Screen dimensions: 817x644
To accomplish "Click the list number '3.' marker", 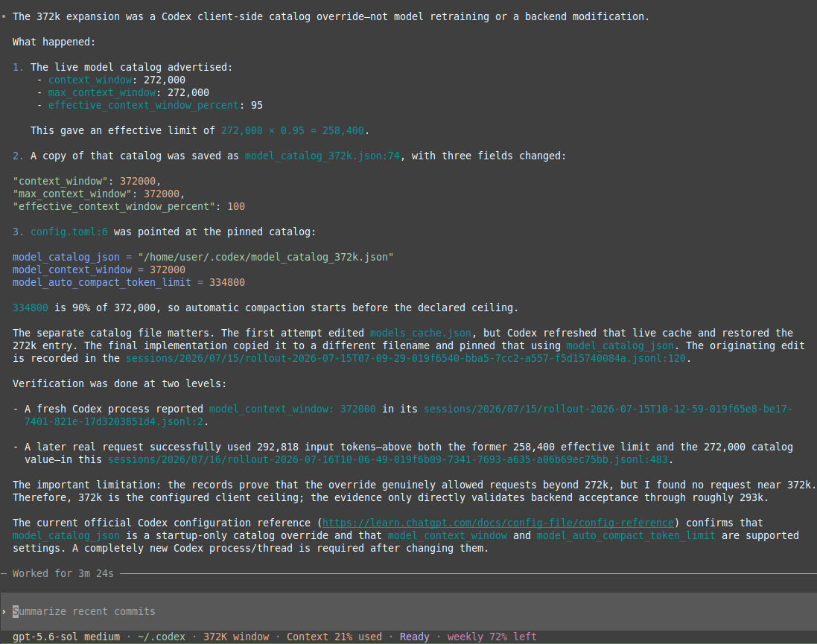I will (x=18, y=232).
